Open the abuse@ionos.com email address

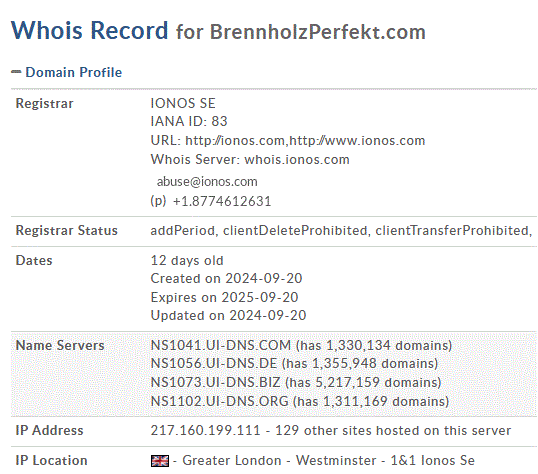click(207, 182)
